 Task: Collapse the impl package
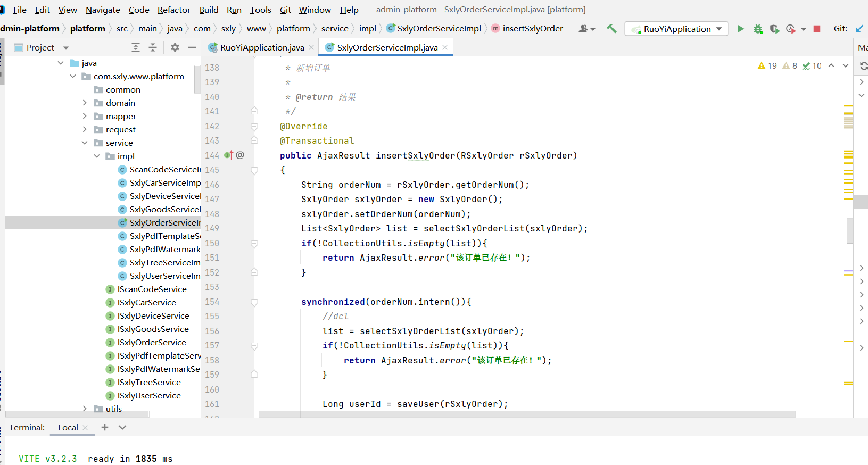97,156
